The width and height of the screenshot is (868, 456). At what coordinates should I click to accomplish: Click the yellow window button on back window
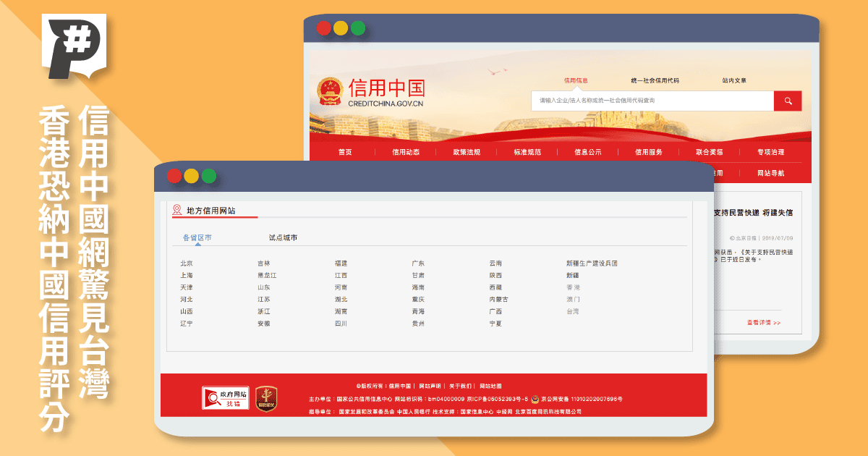[341, 29]
